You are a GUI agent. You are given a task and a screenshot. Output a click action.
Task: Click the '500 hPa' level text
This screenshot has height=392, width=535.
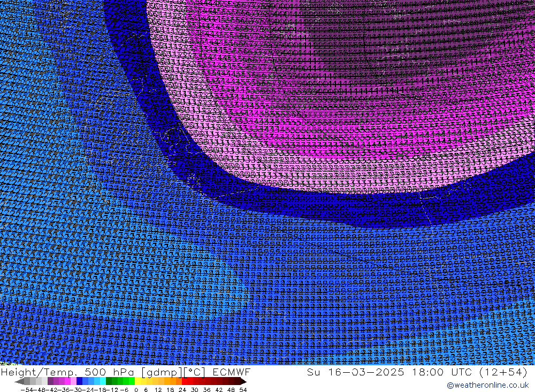[109, 372]
